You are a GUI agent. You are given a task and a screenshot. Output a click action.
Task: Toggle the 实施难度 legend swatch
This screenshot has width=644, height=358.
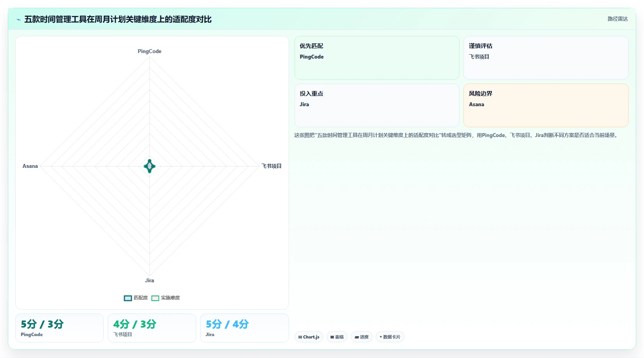pos(155,298)
